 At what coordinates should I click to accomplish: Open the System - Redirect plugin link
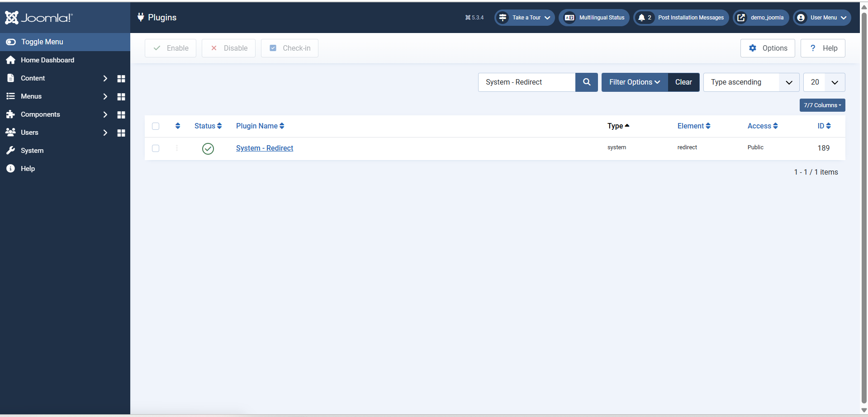coord(264,148)
